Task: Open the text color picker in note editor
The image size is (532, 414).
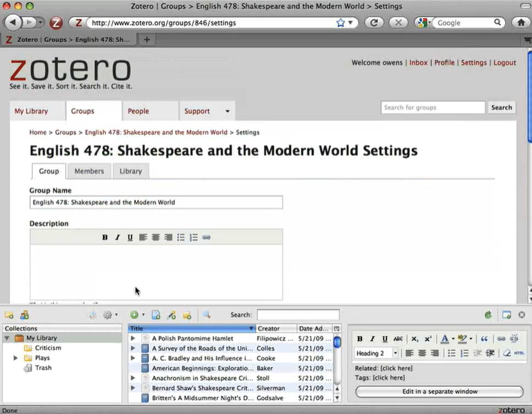Action: coord(453,339)
